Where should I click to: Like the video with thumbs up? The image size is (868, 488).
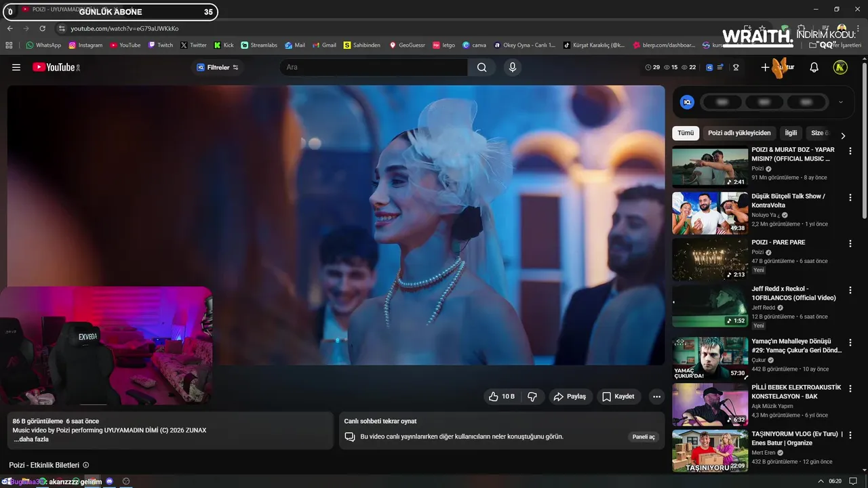click(x=502, y=396)
